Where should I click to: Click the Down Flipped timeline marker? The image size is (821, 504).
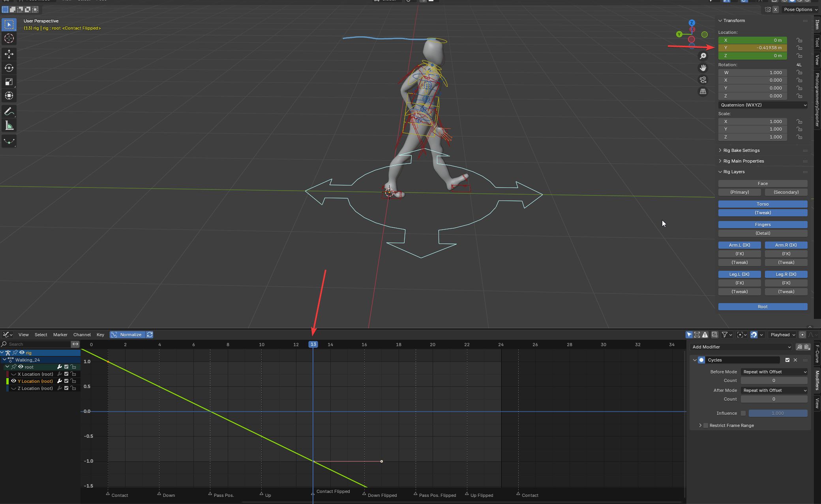click(364, 493)
